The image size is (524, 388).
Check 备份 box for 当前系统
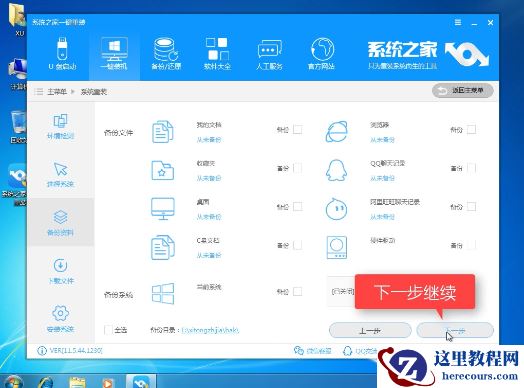tap(297, 291)
